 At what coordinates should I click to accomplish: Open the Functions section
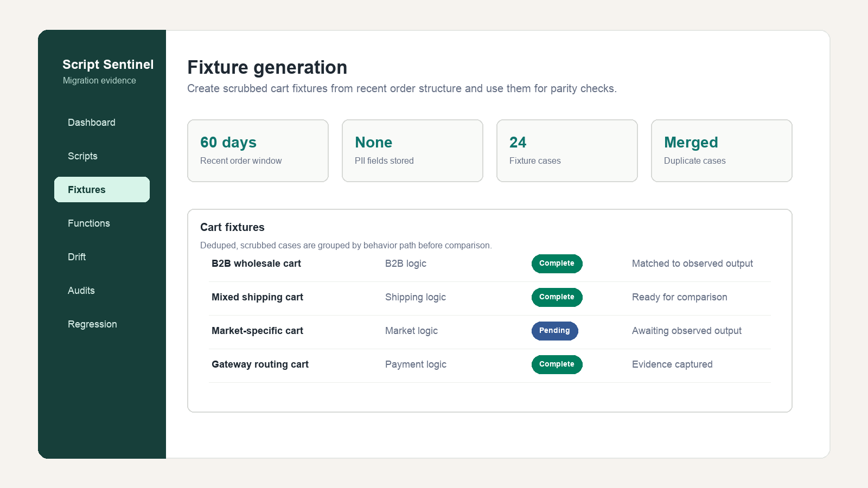(102, 223)
